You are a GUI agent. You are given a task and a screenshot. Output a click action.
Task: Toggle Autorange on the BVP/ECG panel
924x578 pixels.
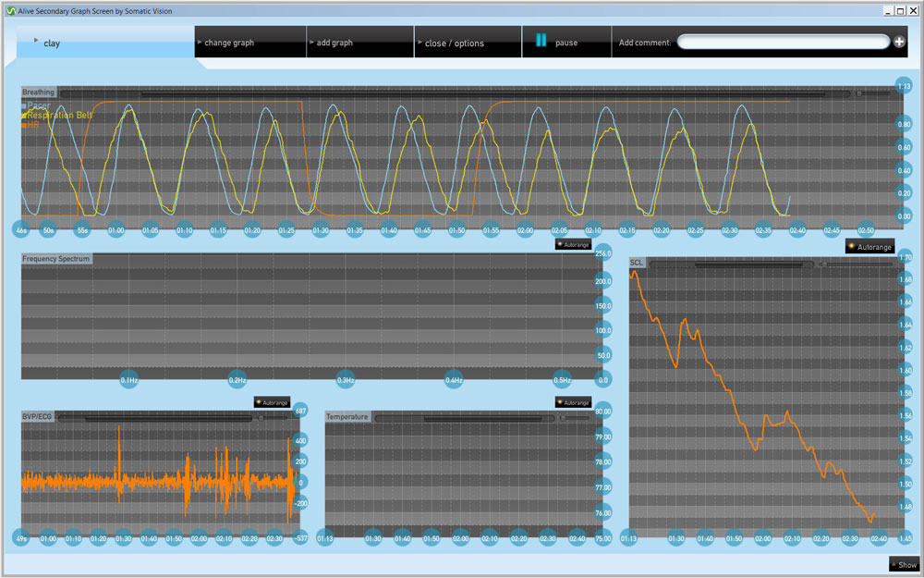(272, 402)
